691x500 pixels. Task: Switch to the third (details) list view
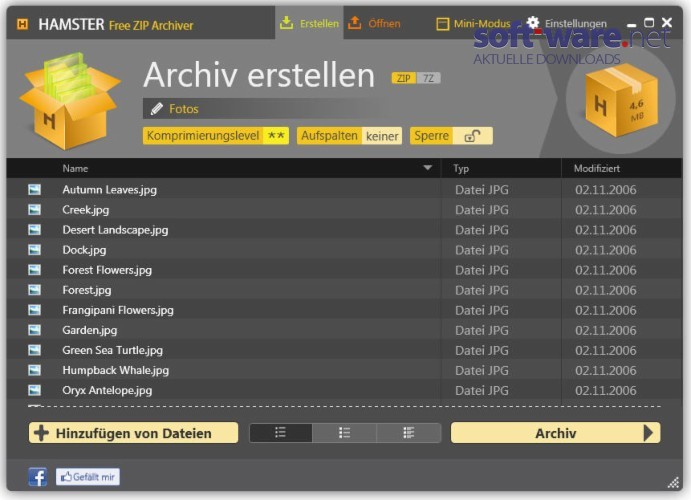coord(409,433)
